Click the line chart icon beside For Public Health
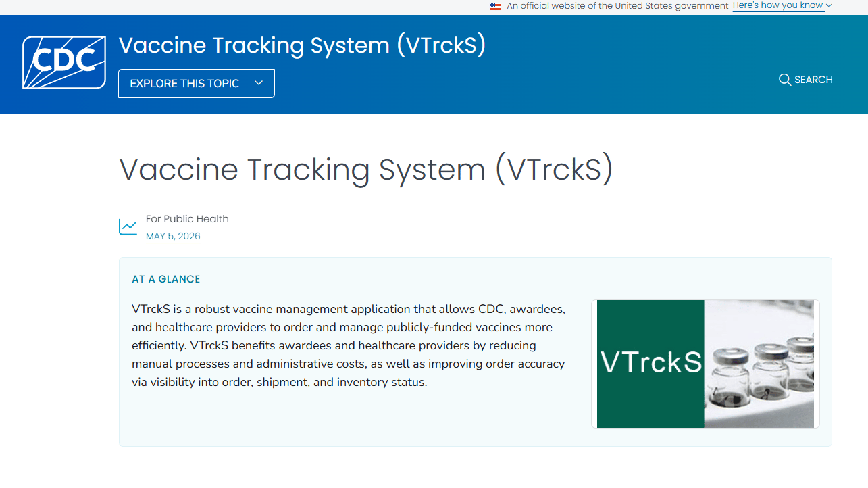The image size is (868, 488). pyautogui.click(x=128, y=227)
